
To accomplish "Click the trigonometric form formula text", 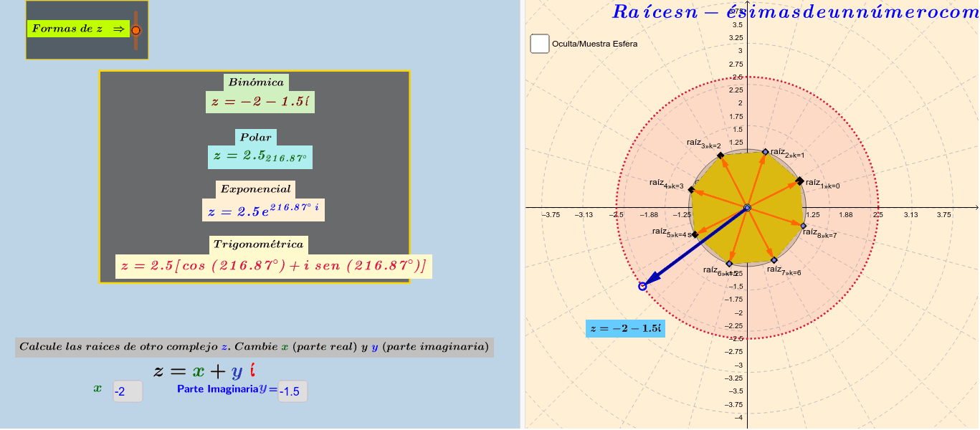I will 274,266.
